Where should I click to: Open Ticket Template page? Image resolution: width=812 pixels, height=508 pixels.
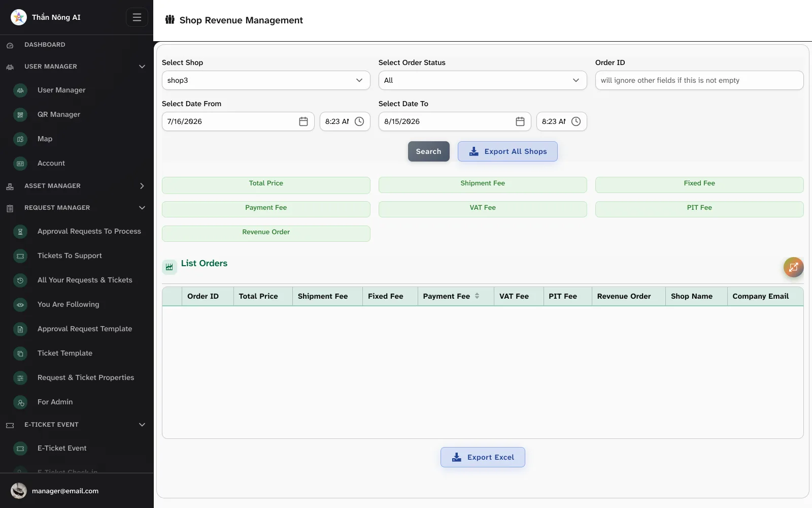pyautogui.click(x=65, y=353)
